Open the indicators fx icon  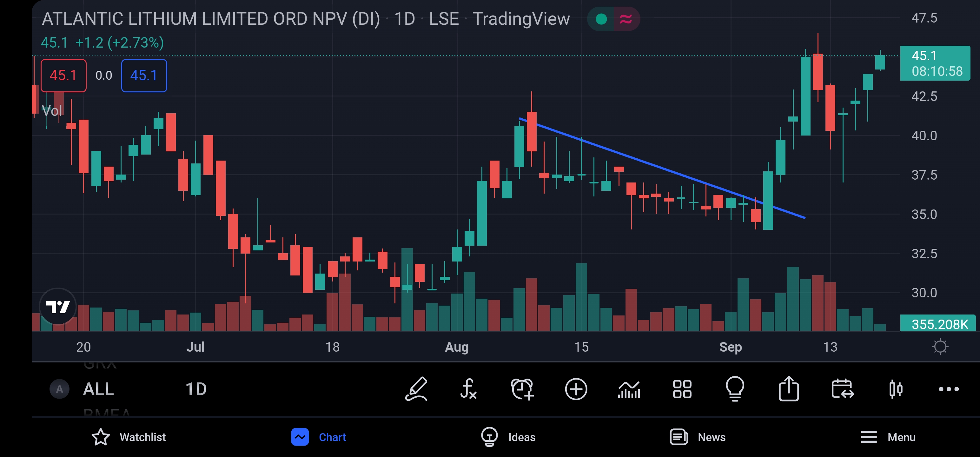click(469, 389)
